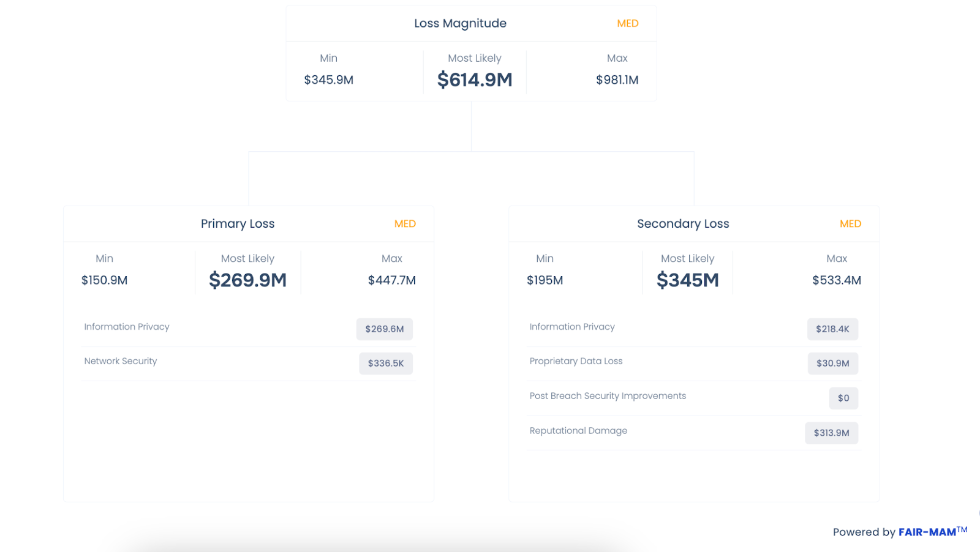Click the Most Likely label in Loss Magnitude
This screenshot has height=552, width=980.
[475, 58]
